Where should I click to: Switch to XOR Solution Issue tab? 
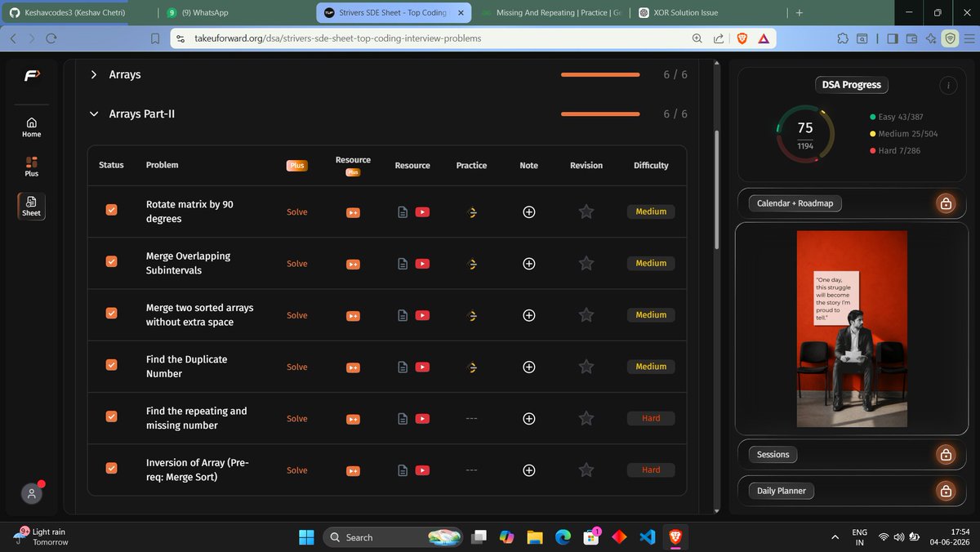tap(706, 13)
